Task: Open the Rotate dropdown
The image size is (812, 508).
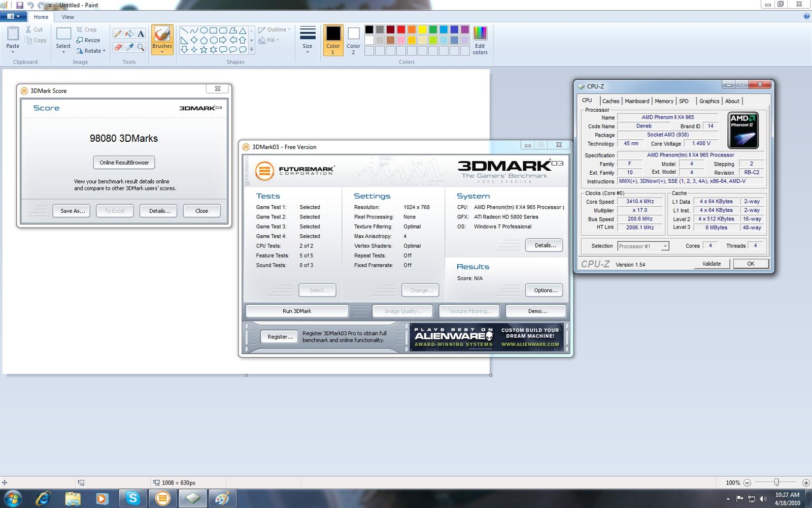Action: [x=91, y=51]
